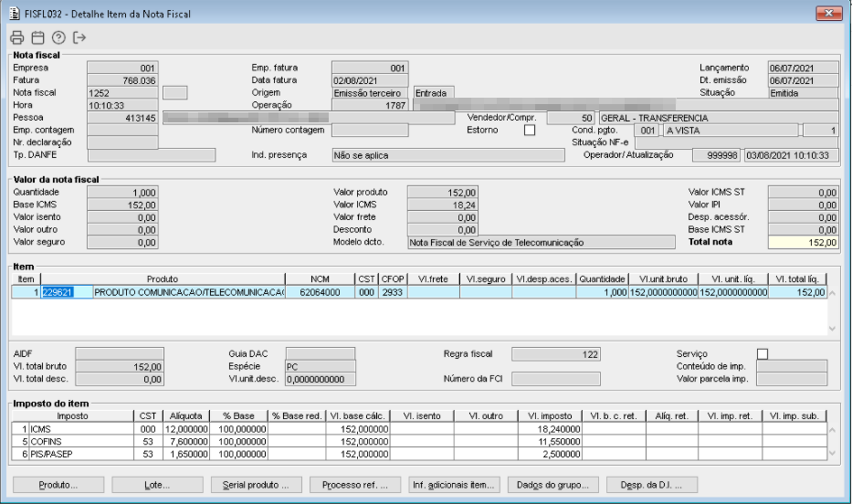Toggle the Serviço checkbox
852x504 pixels.
pos(763,354)
